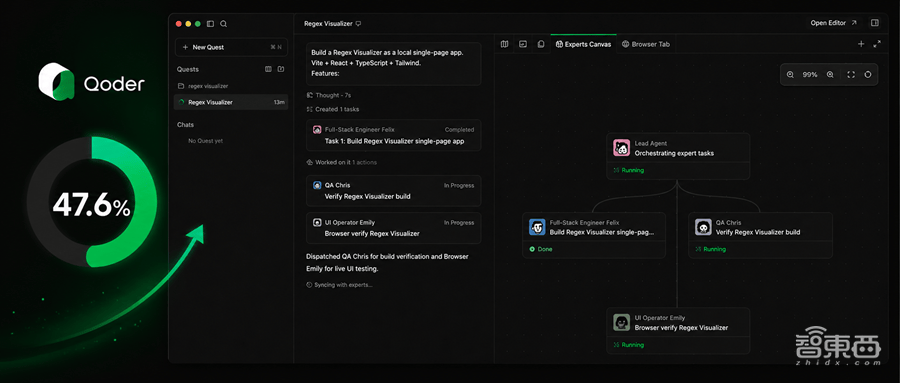The image size is (900, 383).
Task: Expand Worked on it 1 actions
Action: (x=342, y=163)
